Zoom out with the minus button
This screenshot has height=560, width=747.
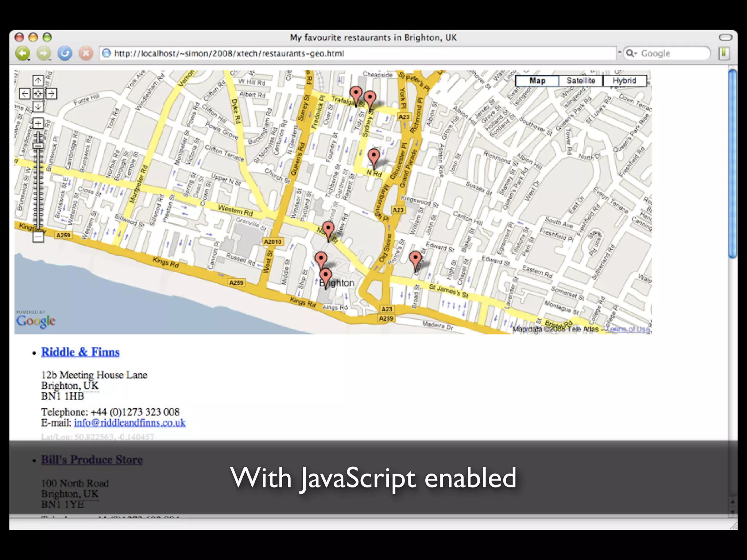(x=38, y=237)
